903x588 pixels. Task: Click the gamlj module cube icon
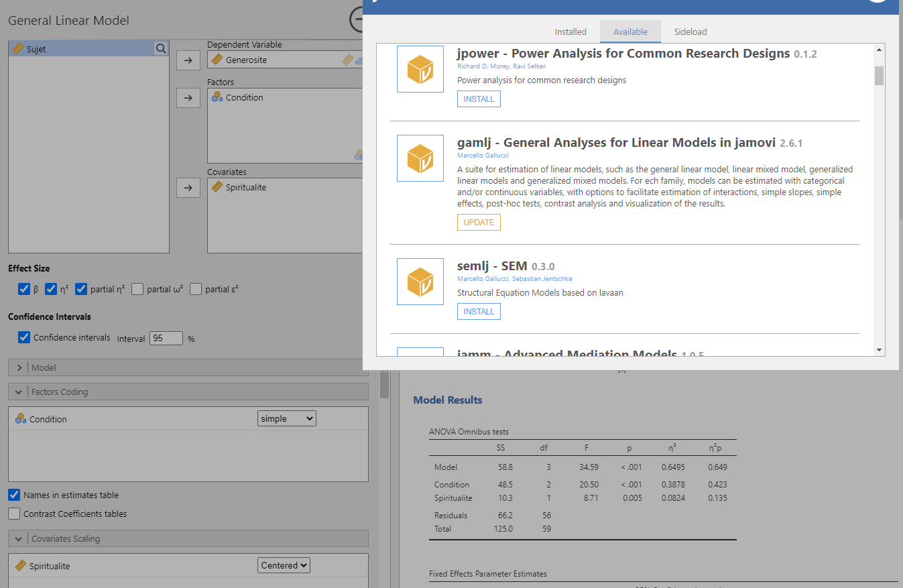click(420, 158)
